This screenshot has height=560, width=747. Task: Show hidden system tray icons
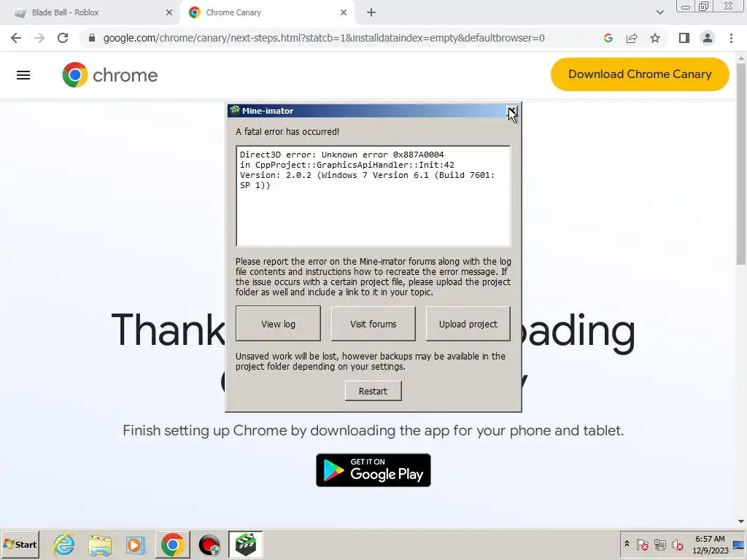coord(627,544)
